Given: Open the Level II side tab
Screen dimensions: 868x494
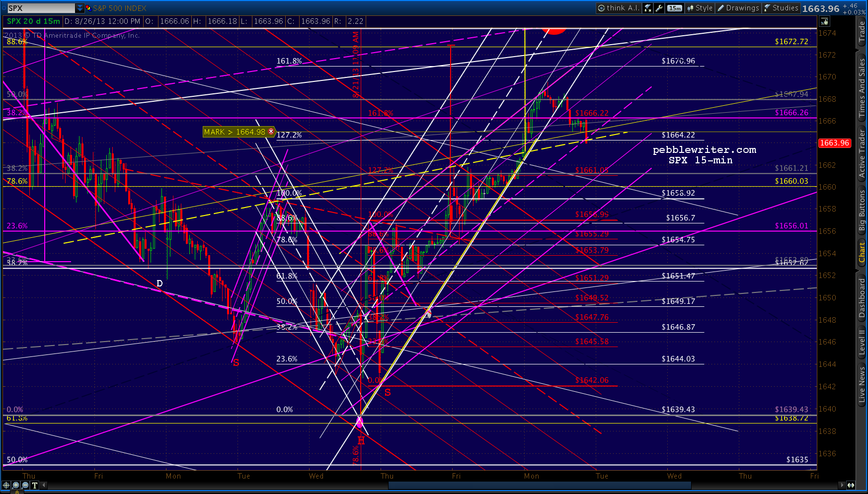Looking at the screenshot, I should 862,343.
